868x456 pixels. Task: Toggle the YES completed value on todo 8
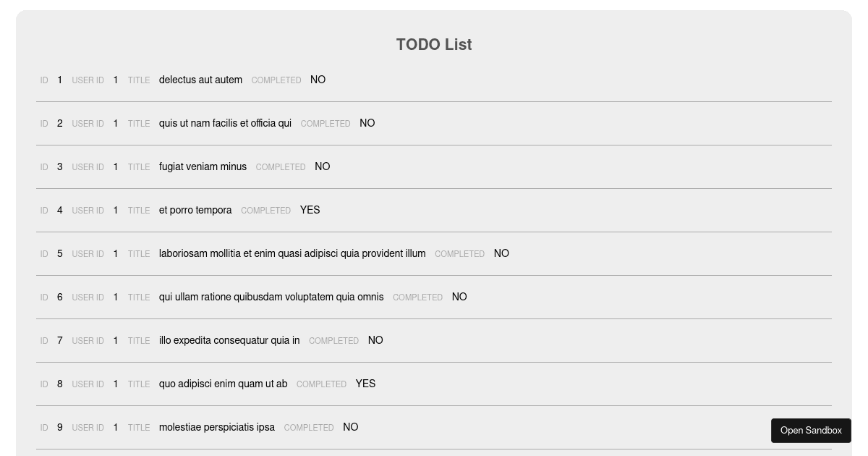[365, 384]
